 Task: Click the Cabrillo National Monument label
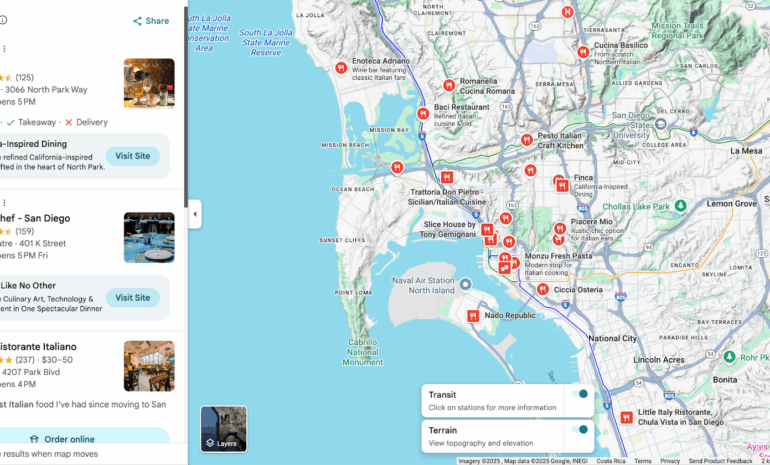click(x=362, y=352)
